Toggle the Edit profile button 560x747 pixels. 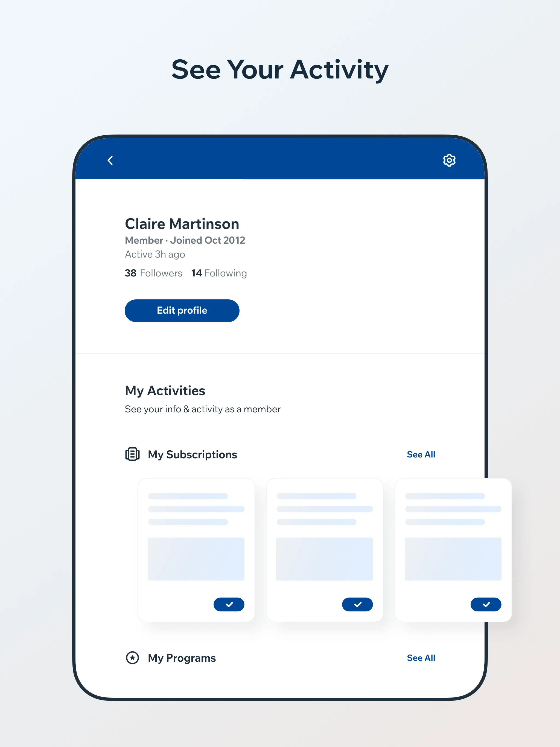(182, 310)
